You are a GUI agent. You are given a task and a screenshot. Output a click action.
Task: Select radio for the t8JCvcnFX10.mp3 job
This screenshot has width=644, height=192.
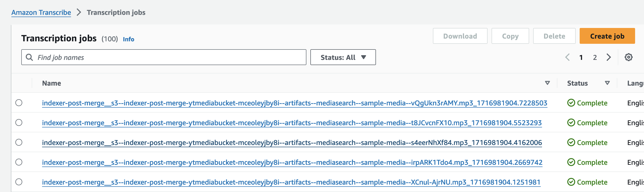(19, 122)
